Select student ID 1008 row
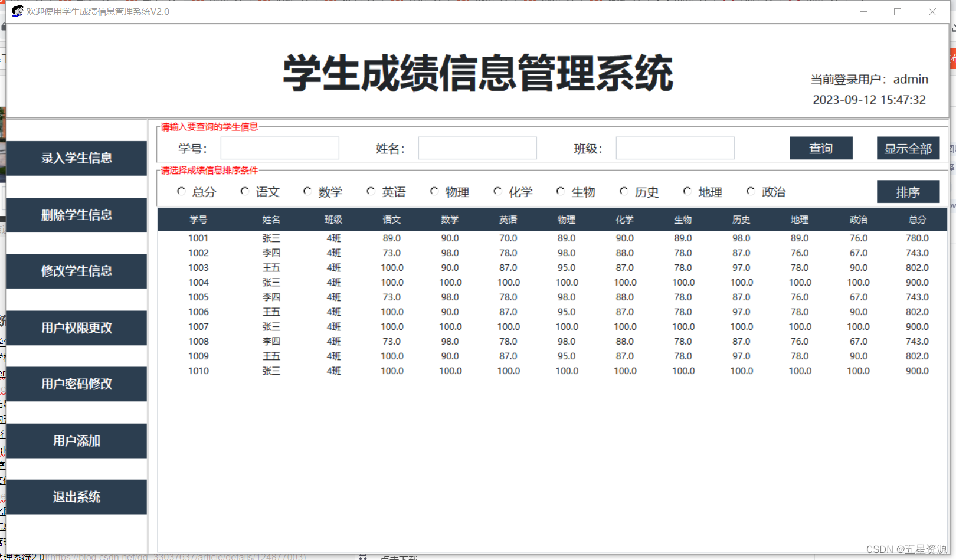956x560 pixels. coord(552,342)
